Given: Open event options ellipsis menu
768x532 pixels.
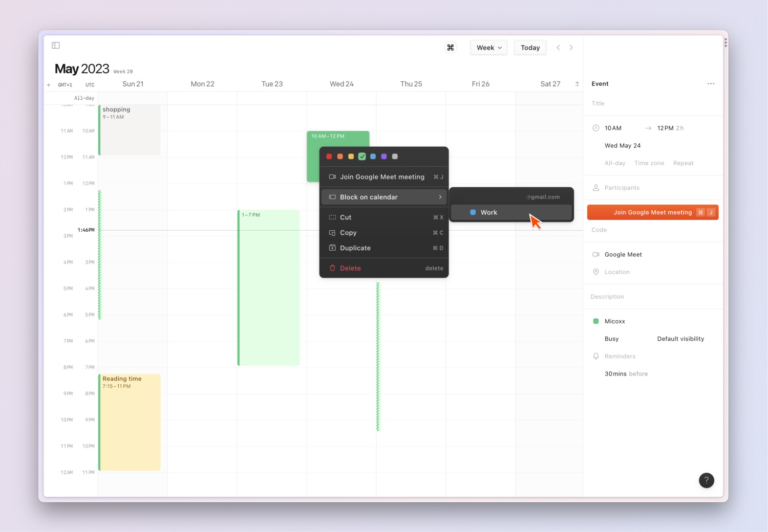Looking at the screenshot, I should point(711,83).
